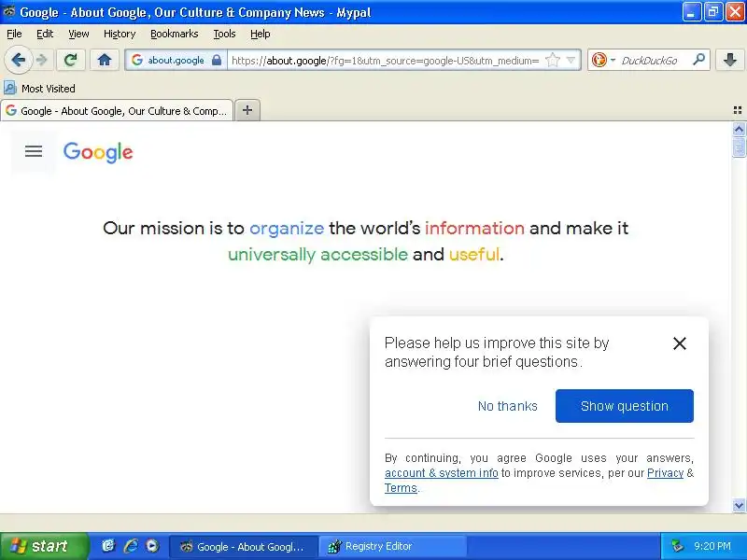Open the DuckDuckGo search engine selector
The height and width of the screenshot is (560, 747).
coord(603,60)
